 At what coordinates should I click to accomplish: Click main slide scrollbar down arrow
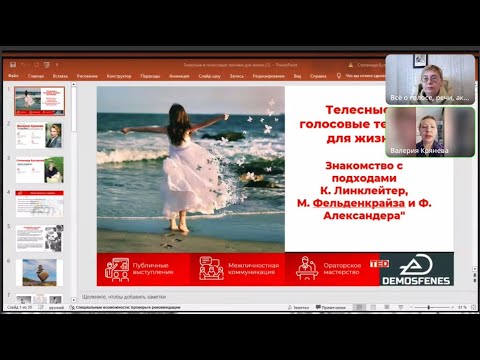(475, 268)
